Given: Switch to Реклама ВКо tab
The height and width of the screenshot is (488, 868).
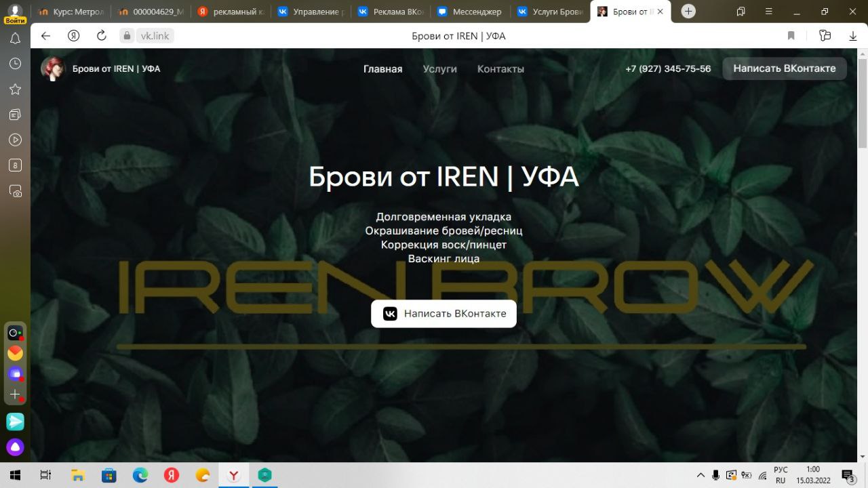Looking at the screenshot, I should pyautogui.click(x=391, y=12).
